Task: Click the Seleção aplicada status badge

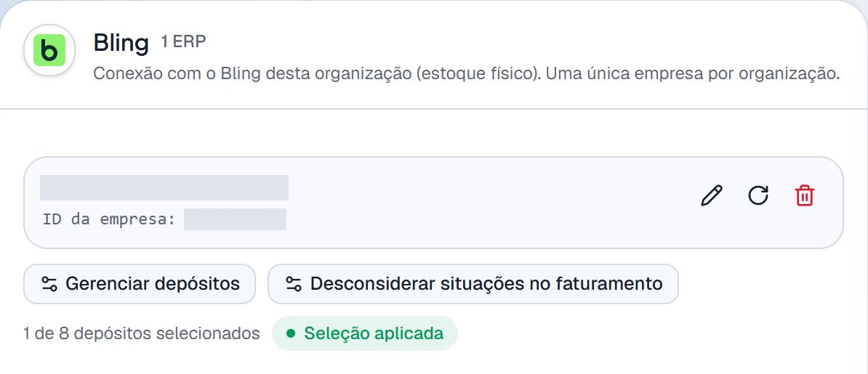Action: point(365,333)
